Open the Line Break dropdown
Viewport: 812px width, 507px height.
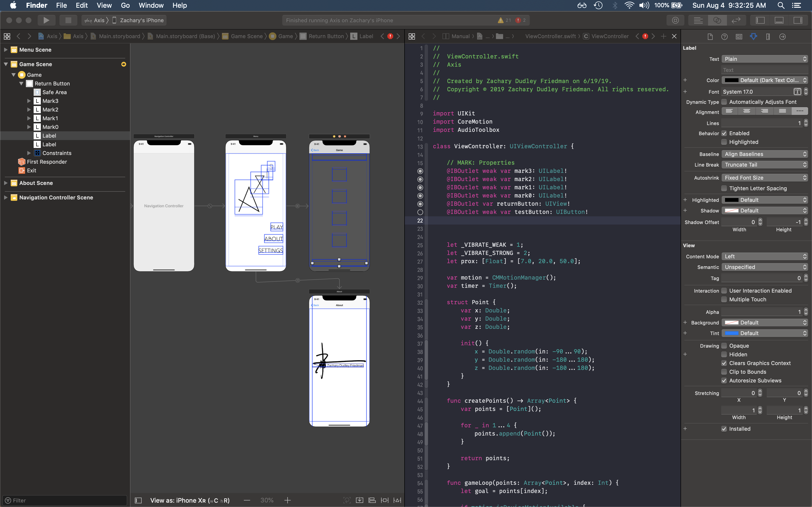pos(764,165)
